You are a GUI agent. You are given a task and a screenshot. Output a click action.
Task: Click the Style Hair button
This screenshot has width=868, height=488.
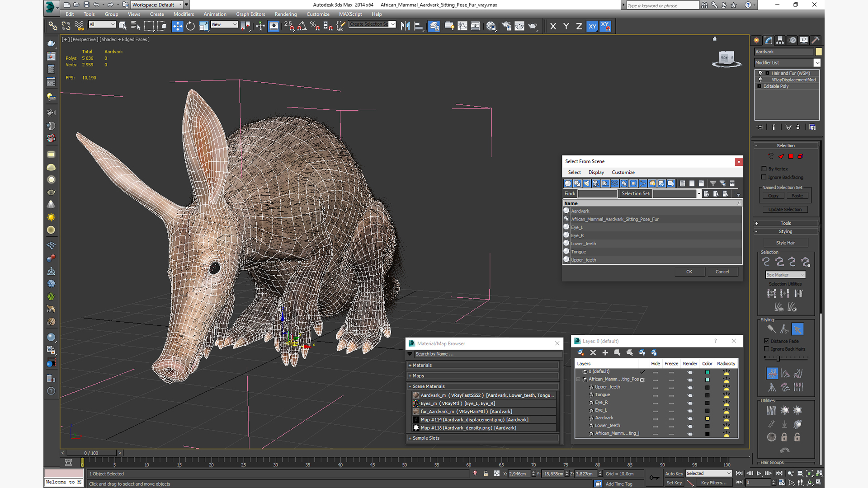(x=785, y=243)
